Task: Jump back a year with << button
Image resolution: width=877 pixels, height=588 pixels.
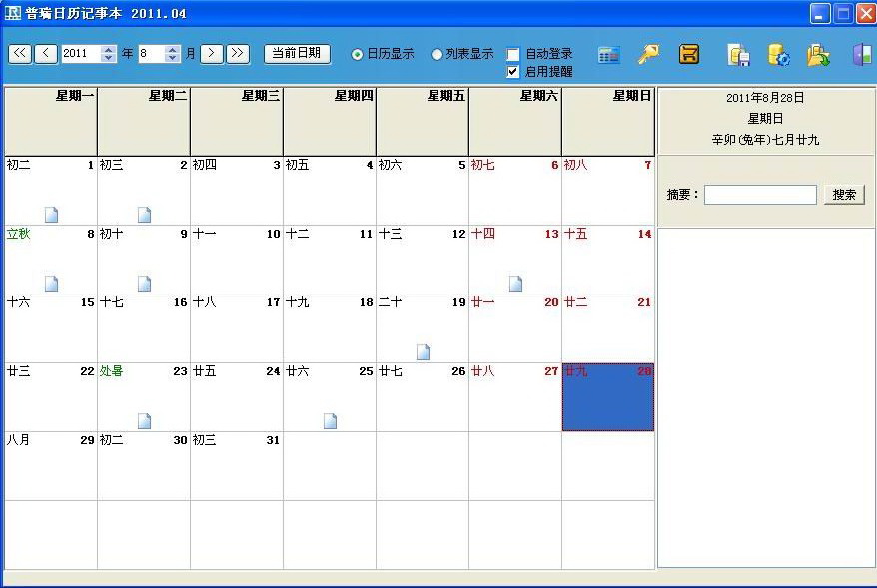Action: click(x=20, y=54)
